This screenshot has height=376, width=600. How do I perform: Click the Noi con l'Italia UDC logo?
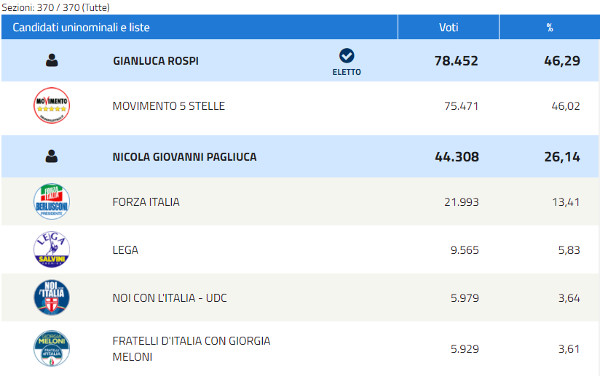coord(52,297)
